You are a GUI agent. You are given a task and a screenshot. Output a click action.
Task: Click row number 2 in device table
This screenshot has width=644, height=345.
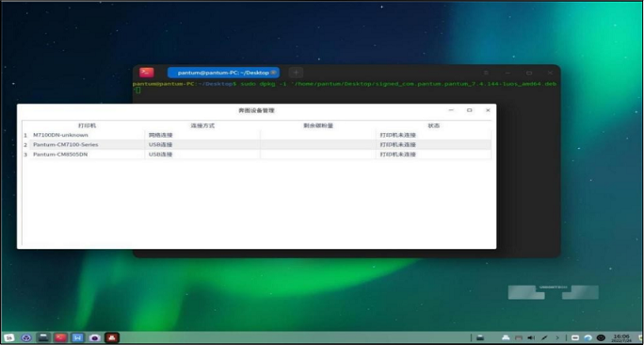pyautogui.click(x=25, y=145)
